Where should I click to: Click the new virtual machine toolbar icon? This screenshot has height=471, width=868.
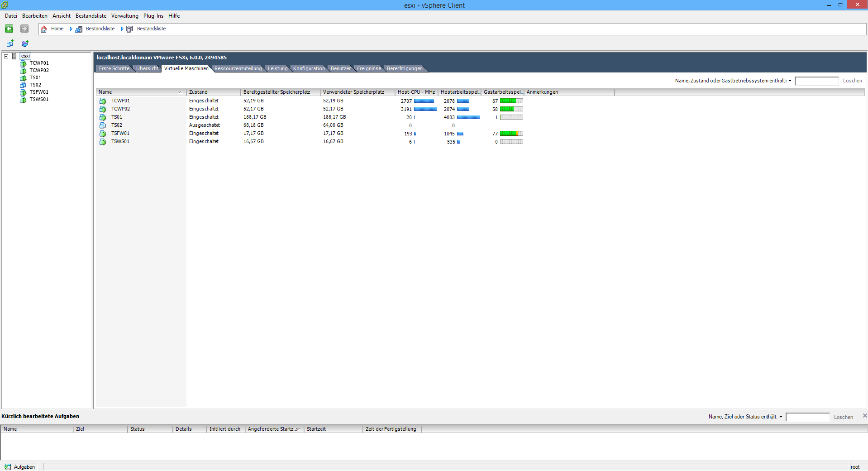click(10, 43)
